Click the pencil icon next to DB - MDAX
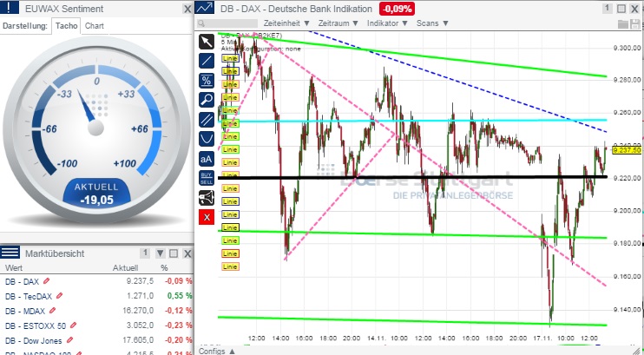Image resolution: width=644 pixels, height=355 pixels. point(52,311)
